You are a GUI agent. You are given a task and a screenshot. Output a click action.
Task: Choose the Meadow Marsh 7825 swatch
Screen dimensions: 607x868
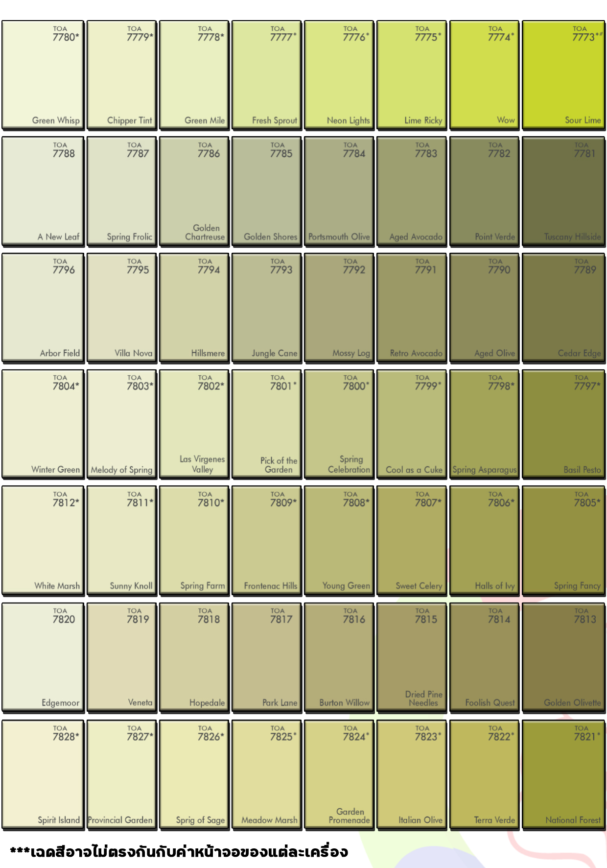[266, 774]
